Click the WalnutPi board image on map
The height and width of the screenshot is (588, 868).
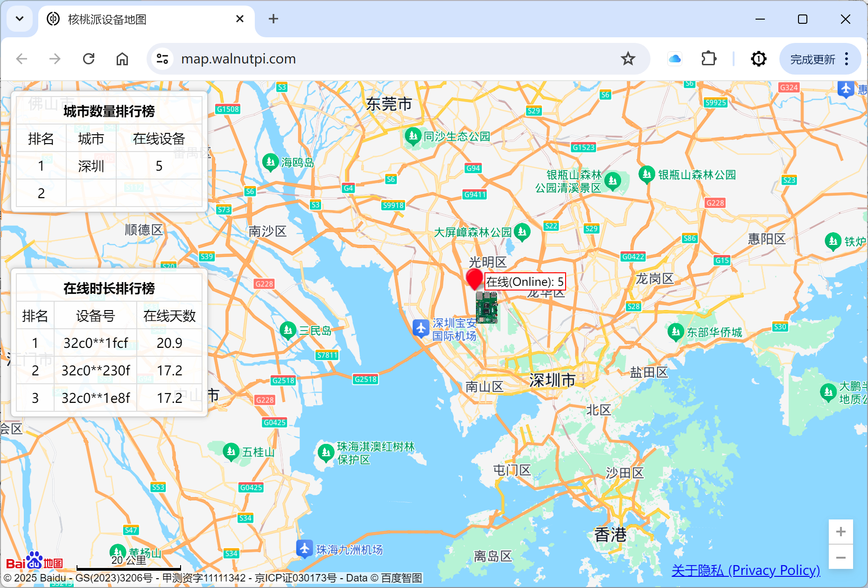[x=486, y=307]
